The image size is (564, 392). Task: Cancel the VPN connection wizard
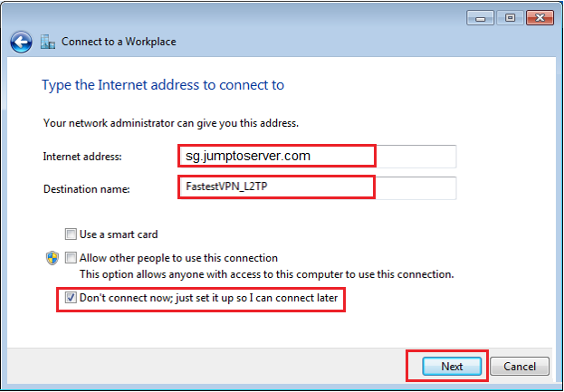(x=520, y=366)
